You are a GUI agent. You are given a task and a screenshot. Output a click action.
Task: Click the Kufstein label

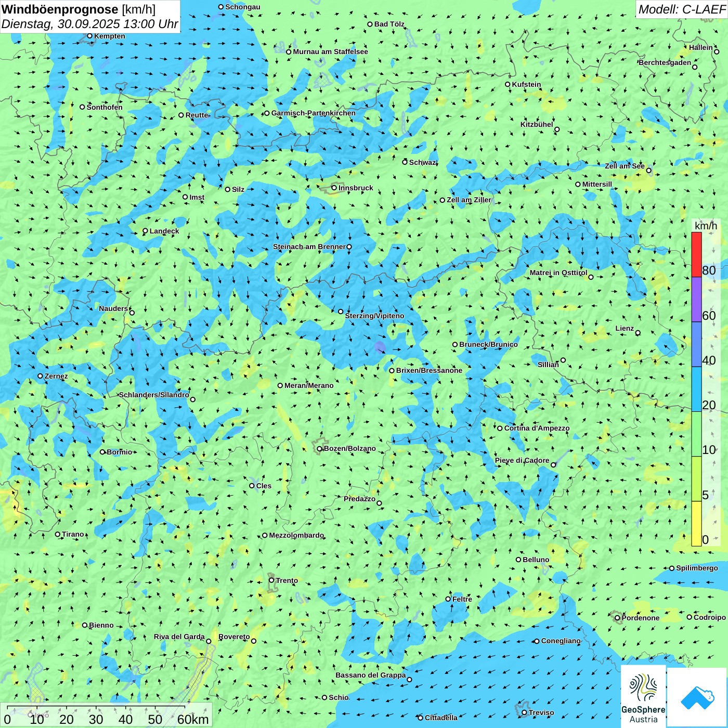point(526,84)
